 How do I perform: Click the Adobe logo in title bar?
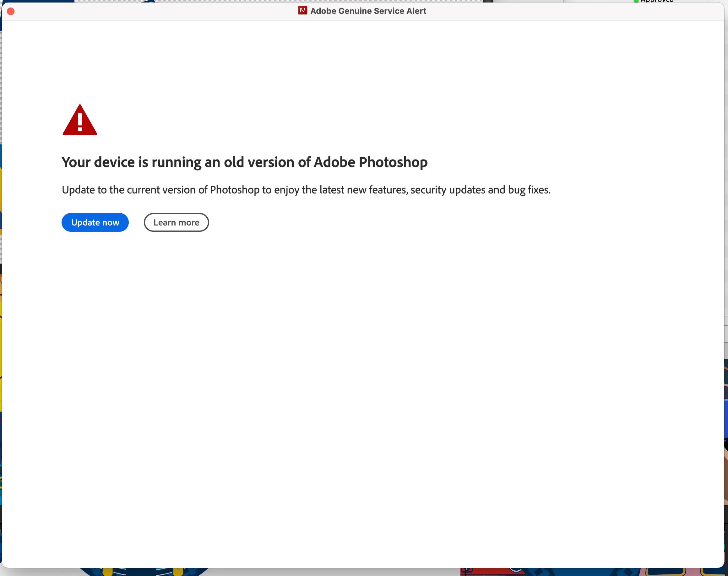point(302,11)
